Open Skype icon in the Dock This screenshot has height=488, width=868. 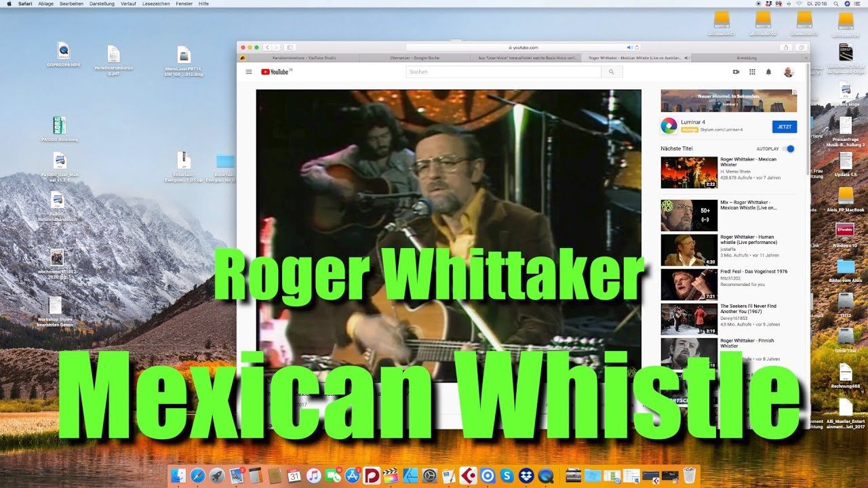click(x=506, y=476)
